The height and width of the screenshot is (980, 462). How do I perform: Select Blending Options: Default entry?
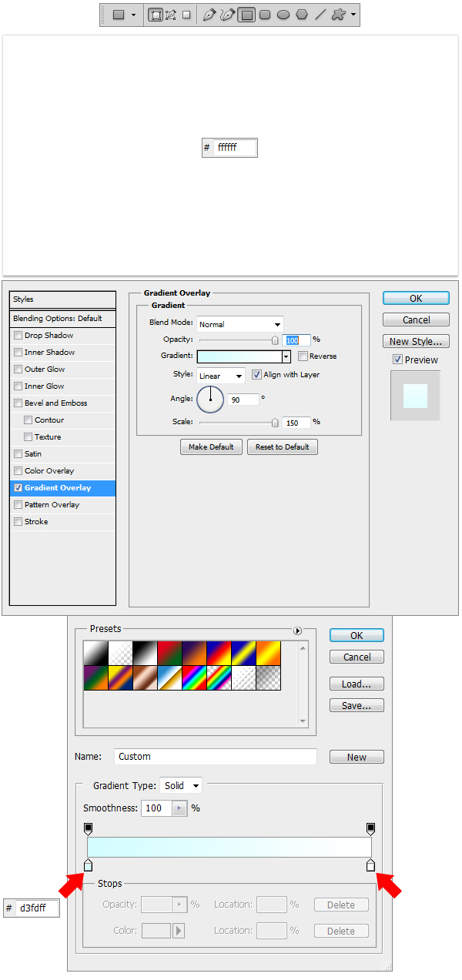tap(58, 319)
